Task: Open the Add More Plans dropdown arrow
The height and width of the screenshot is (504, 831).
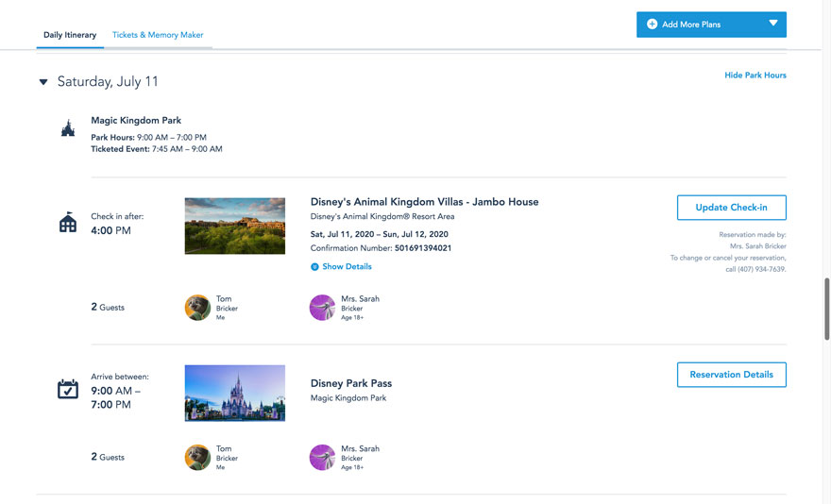Action: (x=772, y=24)
